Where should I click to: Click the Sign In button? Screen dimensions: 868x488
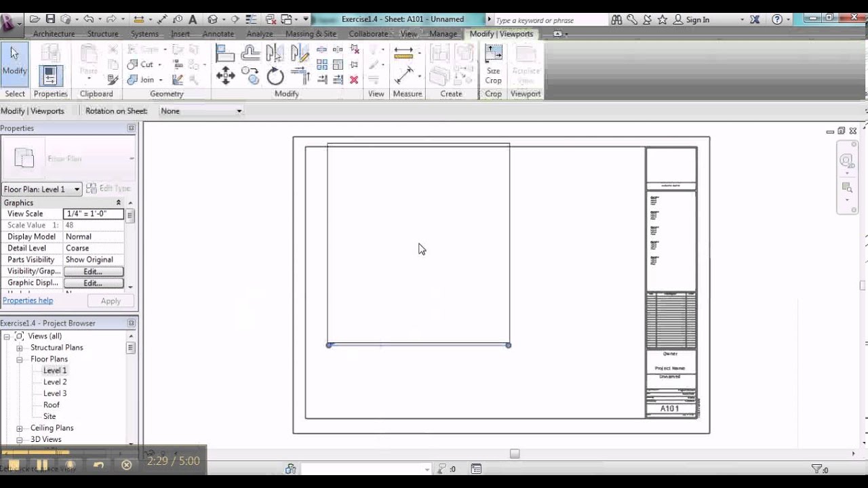click(692, 20)
